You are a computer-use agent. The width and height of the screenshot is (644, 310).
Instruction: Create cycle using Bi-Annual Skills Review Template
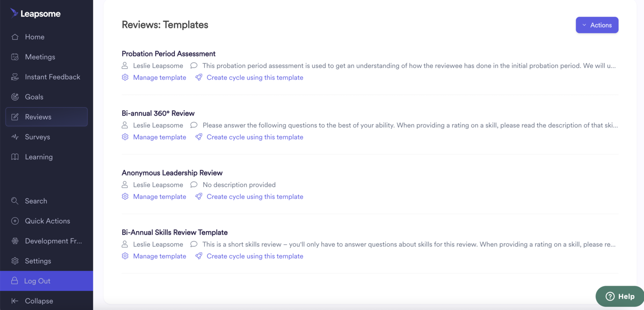pos(255,256)
